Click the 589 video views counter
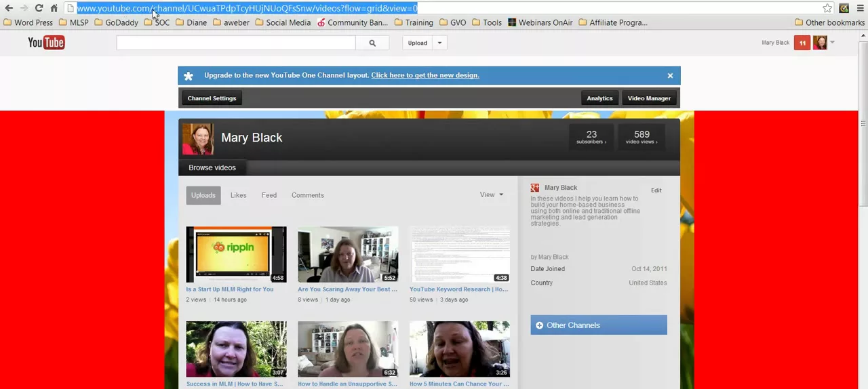Image resolution: width=868 pixels, height=389 pixels. click(x=642, y=137)
